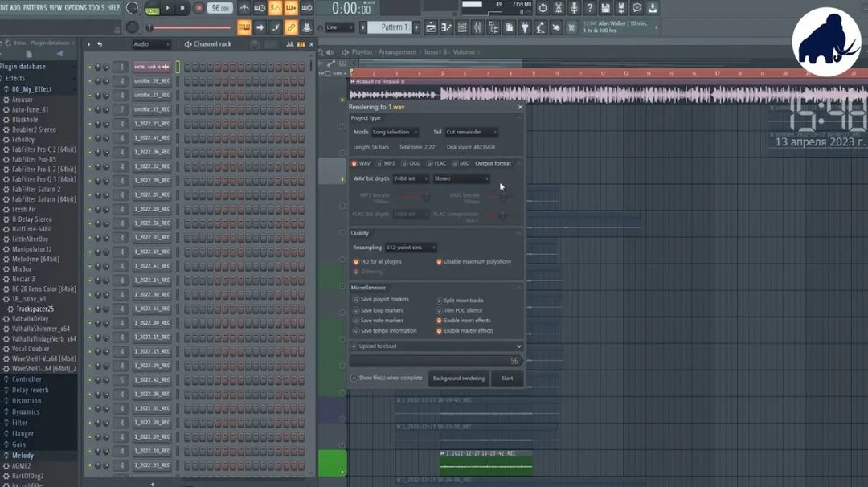Enable Split mixer tracks
Screen dimensions: 868x487
click(460, 300)
